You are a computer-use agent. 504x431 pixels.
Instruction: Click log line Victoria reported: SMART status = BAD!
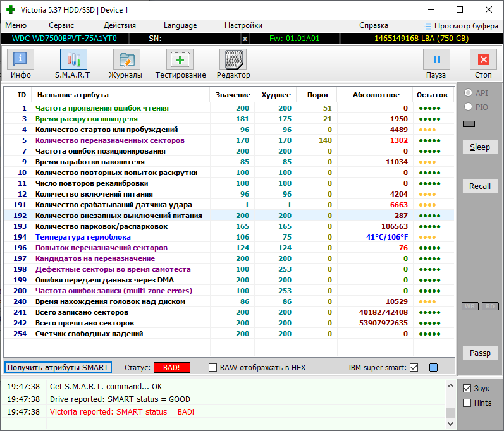pyautogui.click(x=122, y=412)
